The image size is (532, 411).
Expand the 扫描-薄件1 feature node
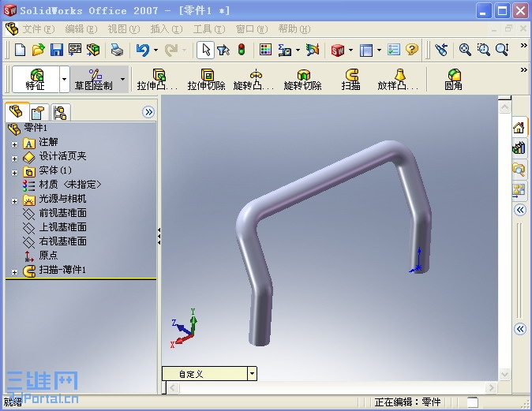[x=14, y=272]
